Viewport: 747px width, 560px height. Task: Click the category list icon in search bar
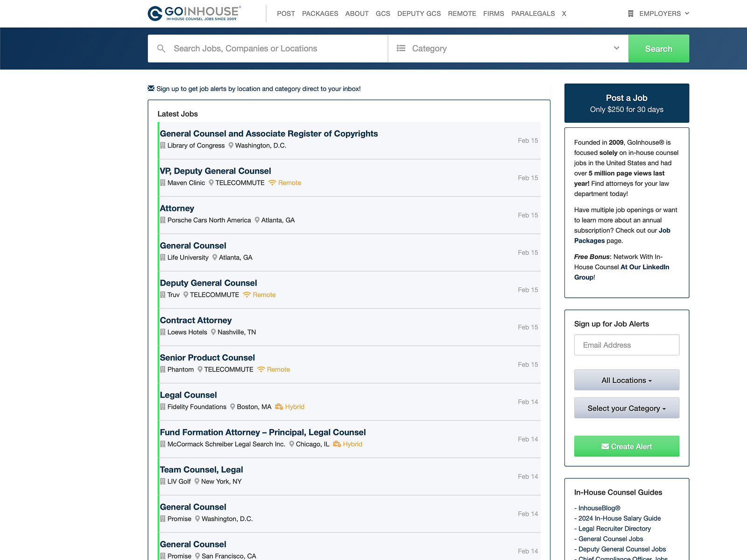point(401,48)
